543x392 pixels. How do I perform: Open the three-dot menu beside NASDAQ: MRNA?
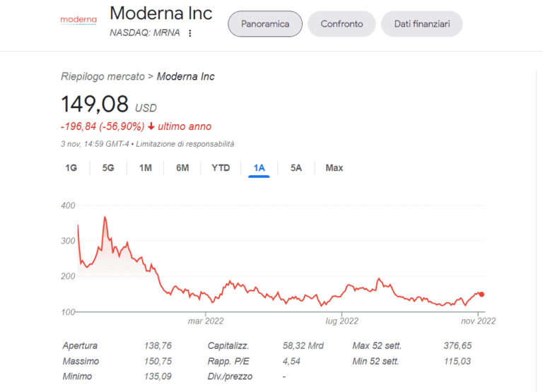(x=189, y=33)
